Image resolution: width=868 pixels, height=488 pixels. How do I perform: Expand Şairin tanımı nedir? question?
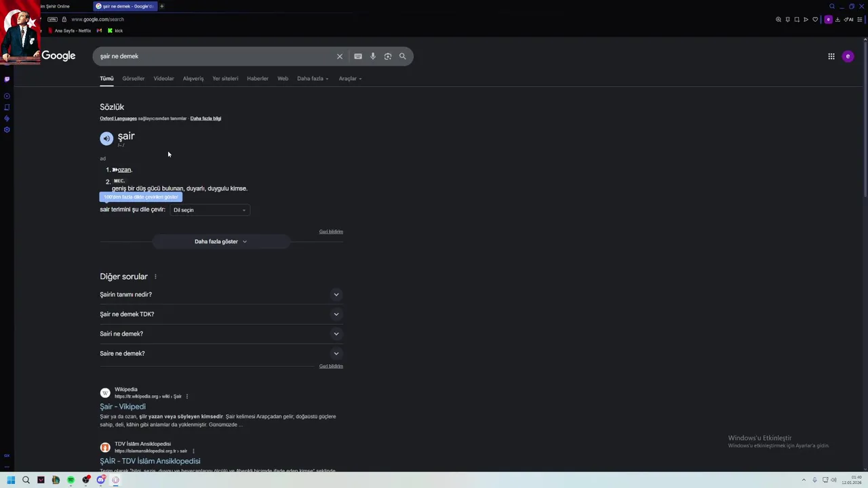221,294
